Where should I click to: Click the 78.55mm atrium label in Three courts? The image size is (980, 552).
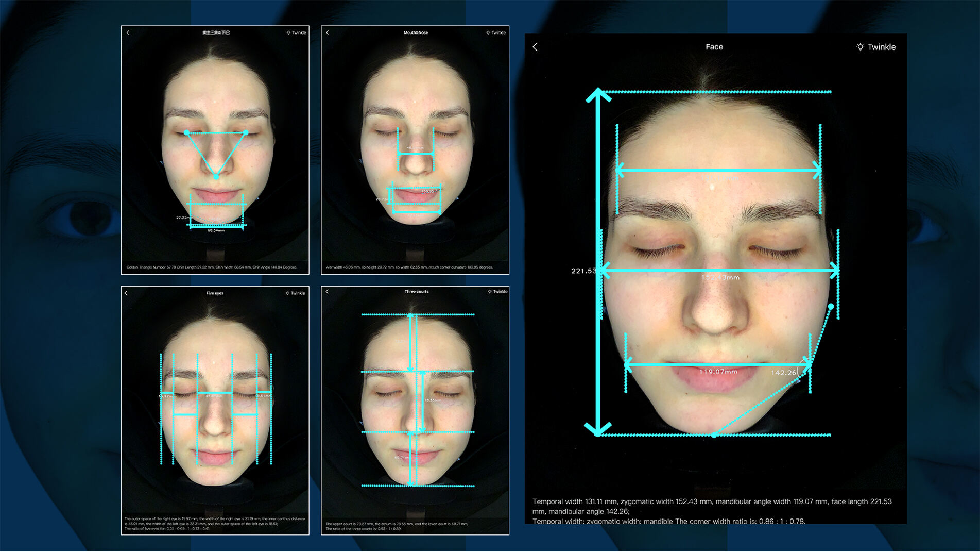433,400
